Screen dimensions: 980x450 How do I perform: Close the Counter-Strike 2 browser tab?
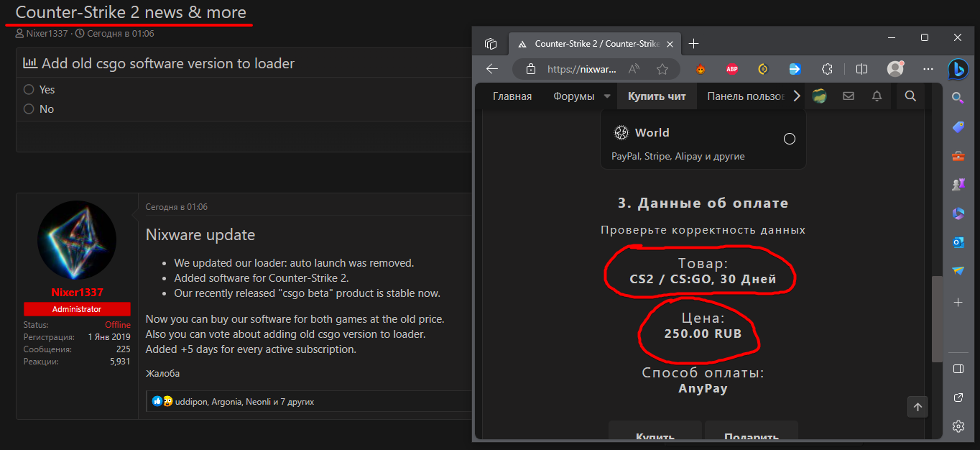pyautogui.click(x=670, y=44)
